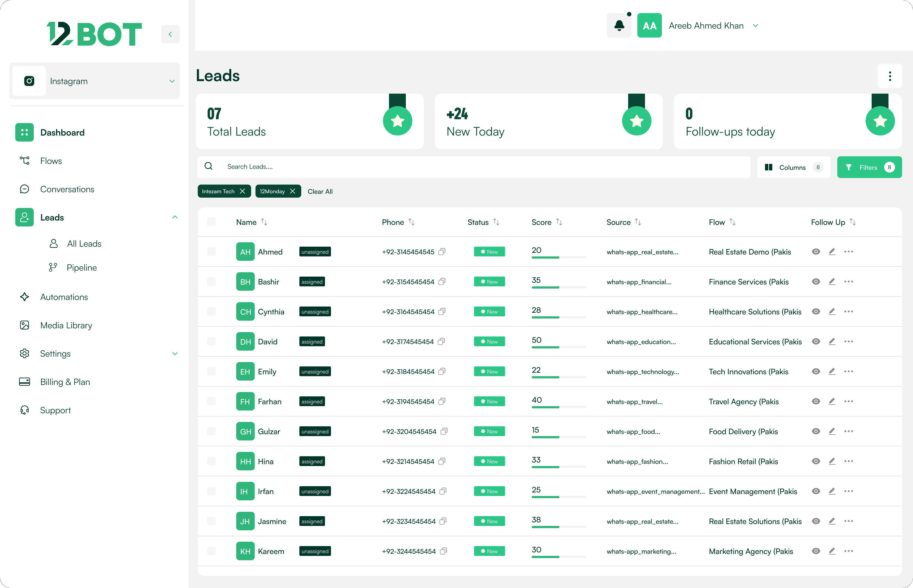
Task: Click the search magnifier icon
Action: [209, 166]
